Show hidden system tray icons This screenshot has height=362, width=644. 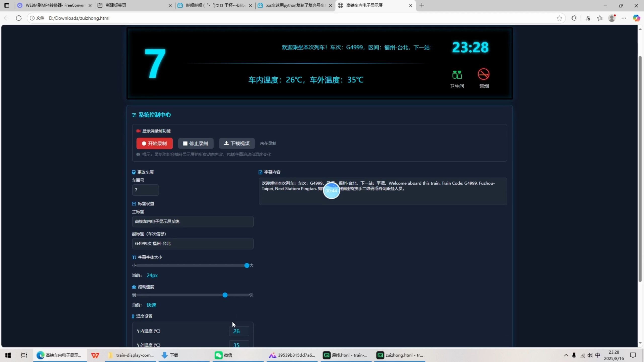click(566, 355)
